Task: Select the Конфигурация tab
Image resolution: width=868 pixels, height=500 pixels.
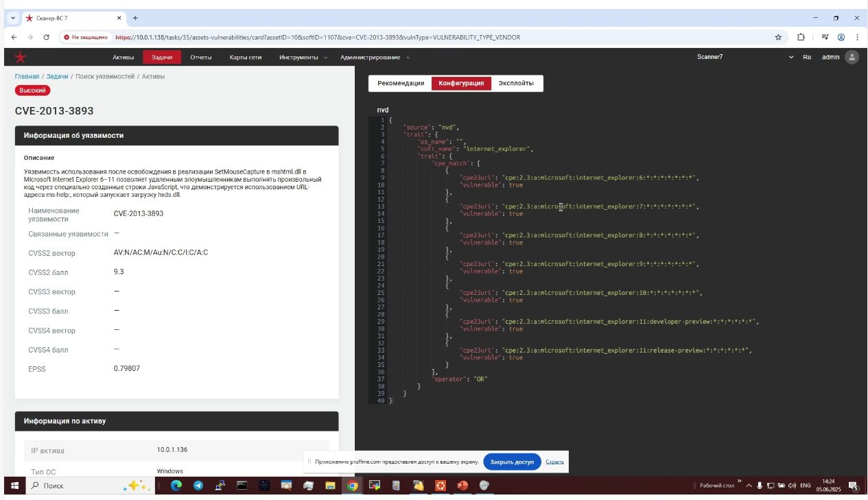Action: [x=461, y=84]
